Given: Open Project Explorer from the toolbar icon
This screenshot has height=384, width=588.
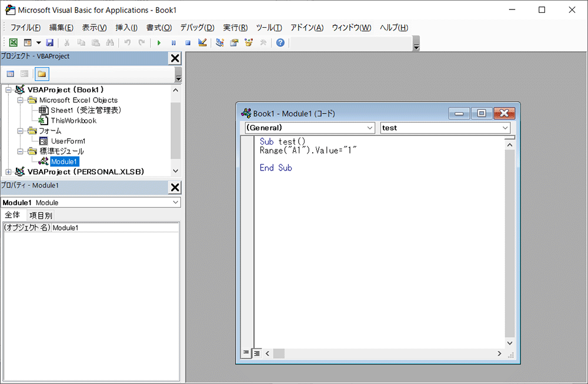Looking at the screenshot, I should (x=220, y=43).
